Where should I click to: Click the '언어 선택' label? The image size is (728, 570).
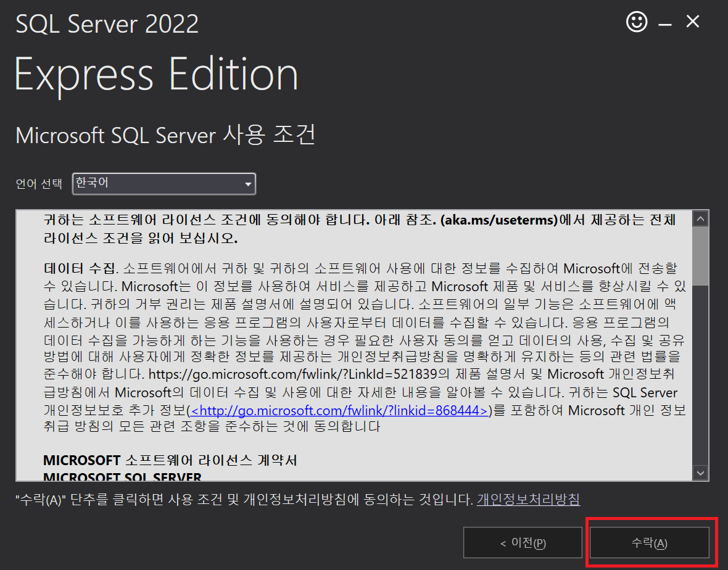tap(39, 184)
